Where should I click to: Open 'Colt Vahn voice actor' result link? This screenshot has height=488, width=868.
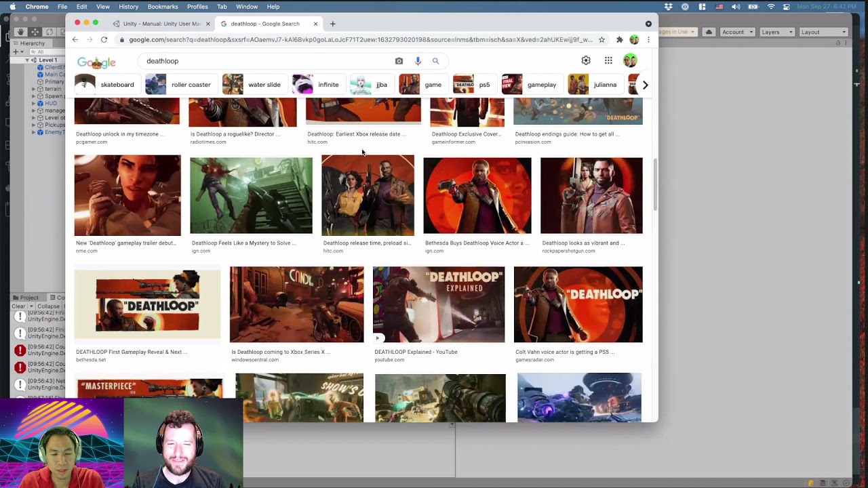[565, 352]
